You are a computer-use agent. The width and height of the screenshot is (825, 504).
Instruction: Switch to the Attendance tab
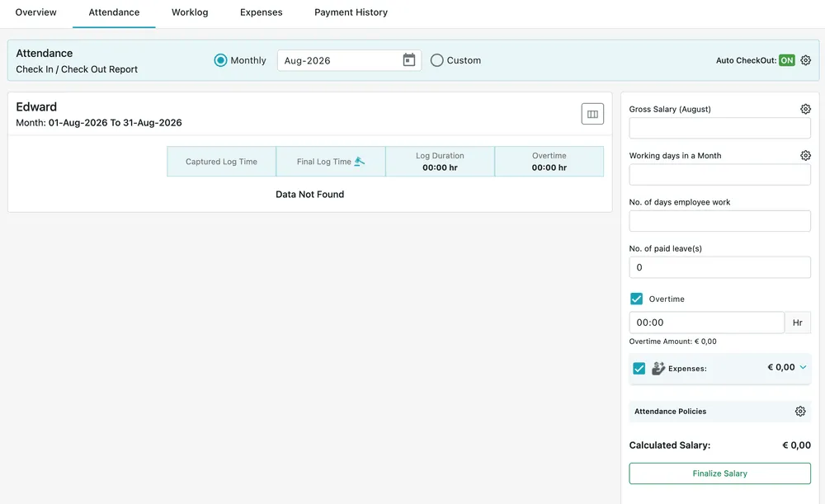pos(114,12)
